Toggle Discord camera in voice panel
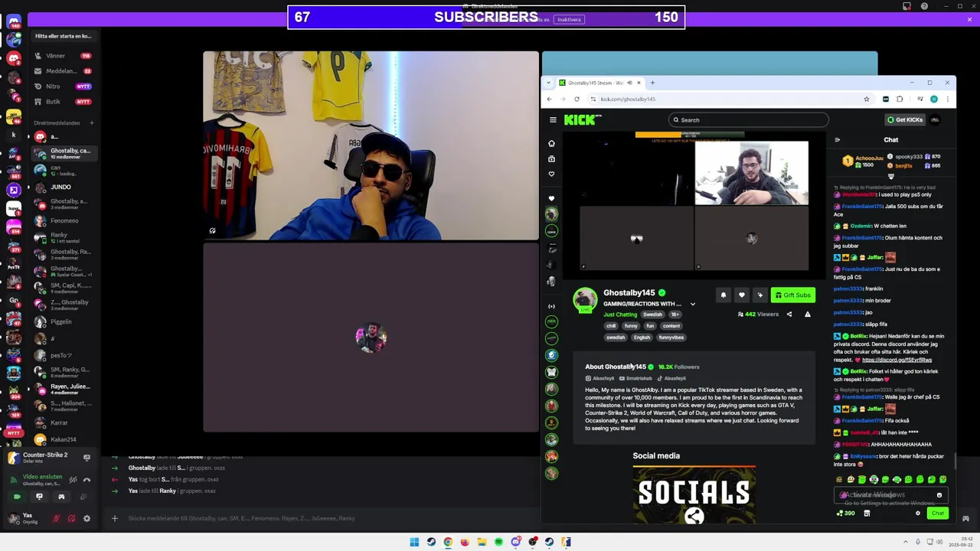 pos(17,497)
